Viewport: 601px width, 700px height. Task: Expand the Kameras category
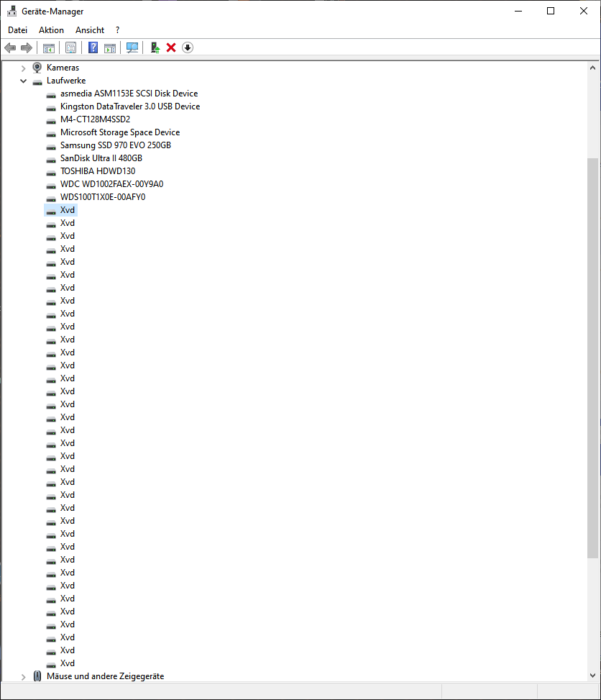coord(24,68)
